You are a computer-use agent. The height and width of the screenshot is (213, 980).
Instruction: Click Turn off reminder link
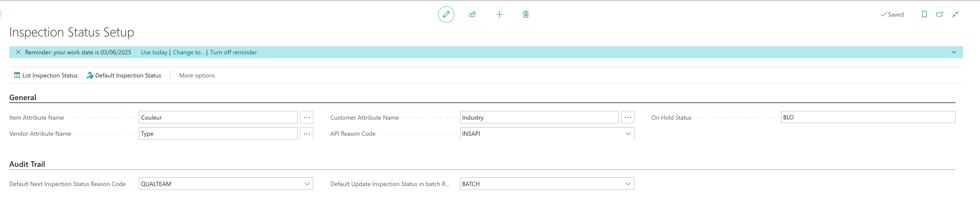pos(233,53)
